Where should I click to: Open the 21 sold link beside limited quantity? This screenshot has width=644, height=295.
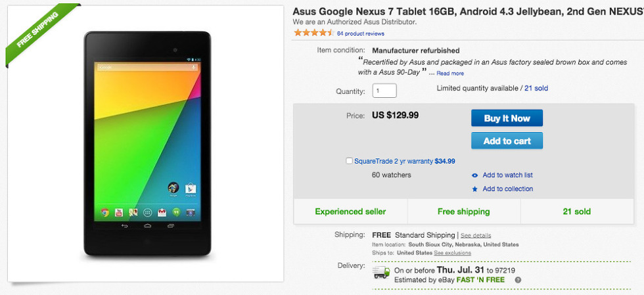[536, 88]
